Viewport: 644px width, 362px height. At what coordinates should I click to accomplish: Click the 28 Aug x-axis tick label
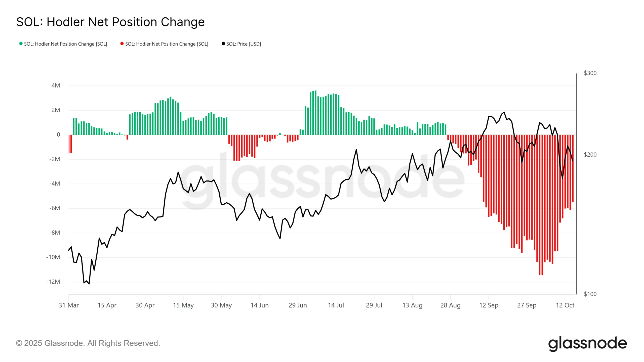450,305
